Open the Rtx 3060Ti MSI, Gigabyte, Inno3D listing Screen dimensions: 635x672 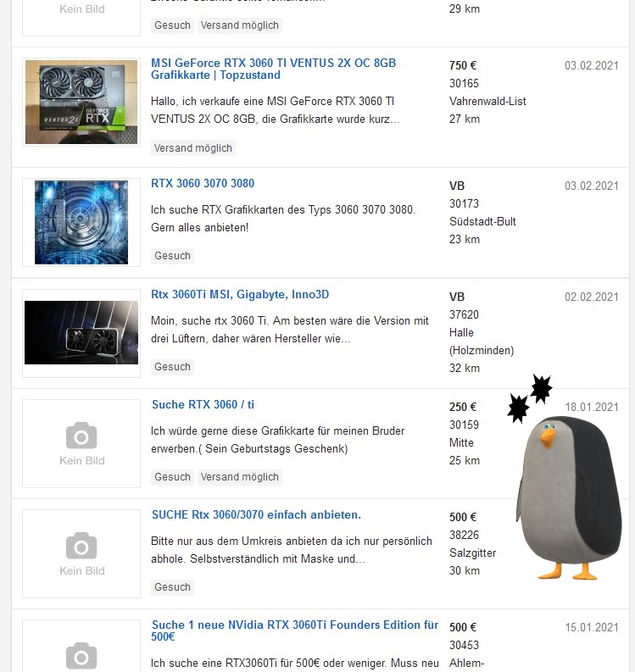tap(240, 294)
